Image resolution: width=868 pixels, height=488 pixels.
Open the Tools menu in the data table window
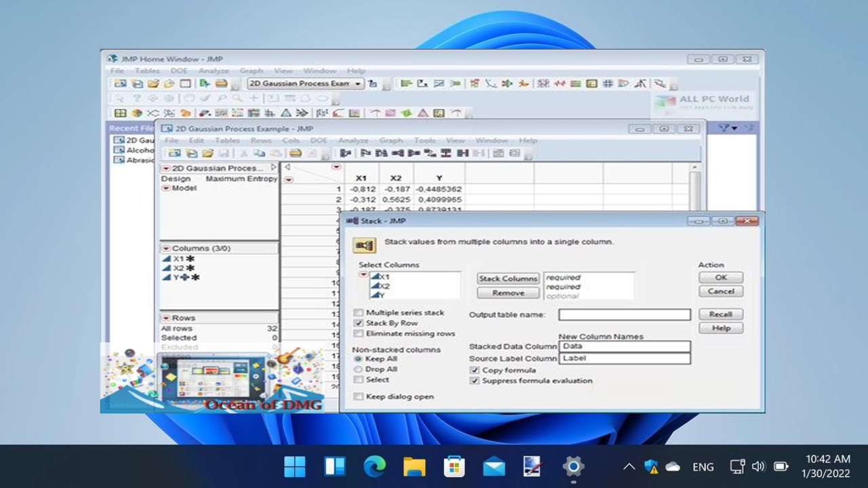point(425,140)
